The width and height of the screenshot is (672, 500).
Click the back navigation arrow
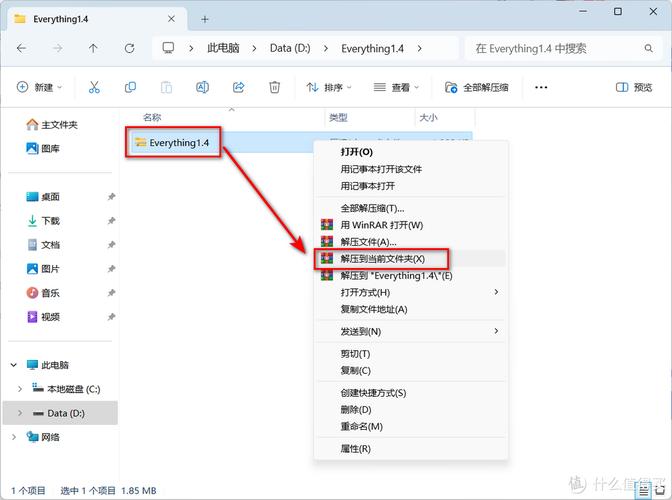pos(21,48)
